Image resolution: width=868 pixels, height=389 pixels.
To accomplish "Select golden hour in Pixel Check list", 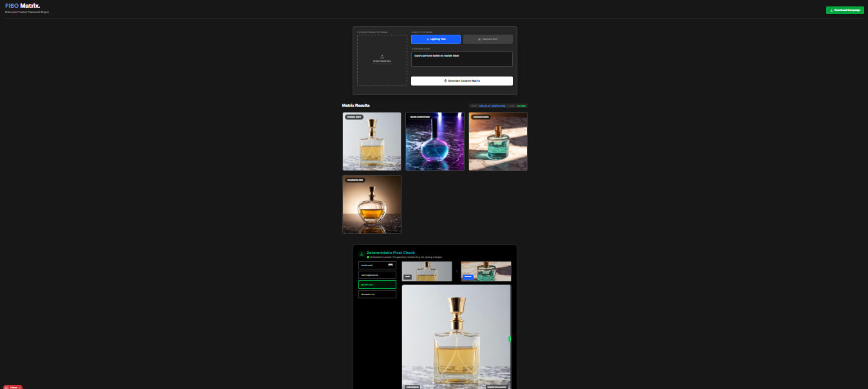I will pyautogui.click(x=377, y=284).
